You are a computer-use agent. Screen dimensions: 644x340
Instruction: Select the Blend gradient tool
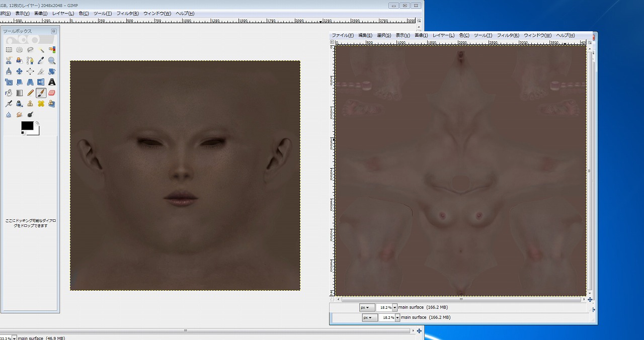20,93
